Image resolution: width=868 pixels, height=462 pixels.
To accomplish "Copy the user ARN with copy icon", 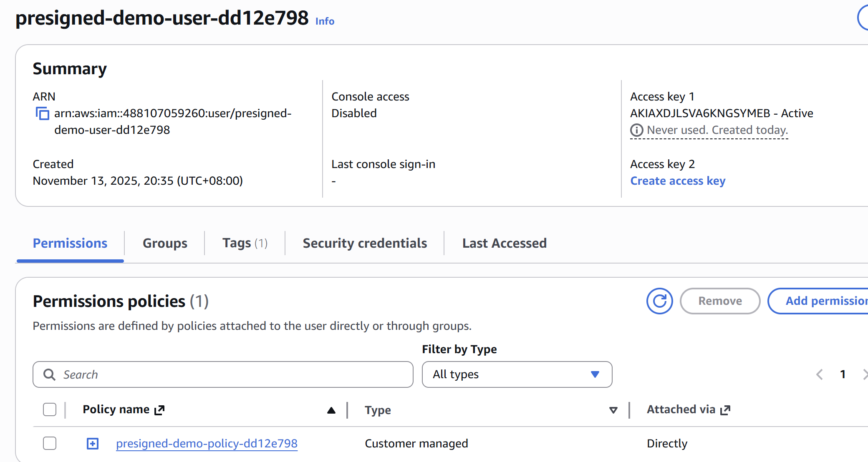I will coord(42,113).
